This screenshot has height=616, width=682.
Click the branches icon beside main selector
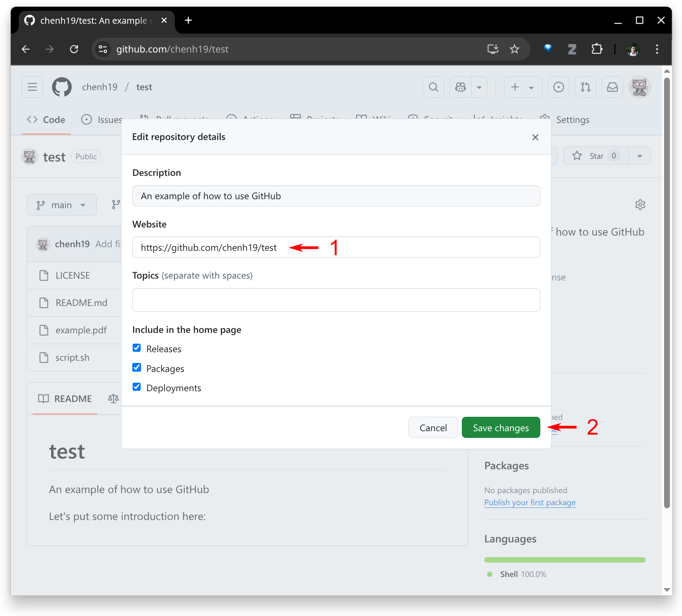point(116,205)
